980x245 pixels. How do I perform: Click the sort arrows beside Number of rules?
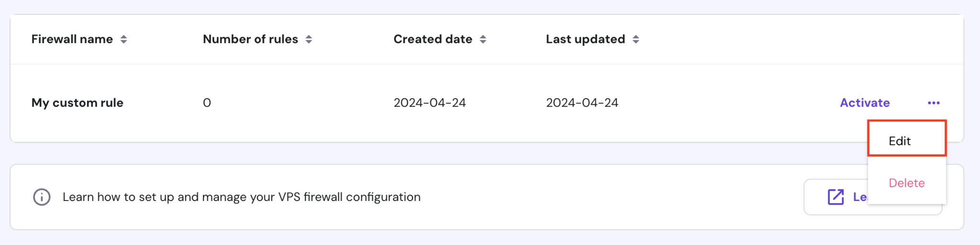[x=309, y=39]
